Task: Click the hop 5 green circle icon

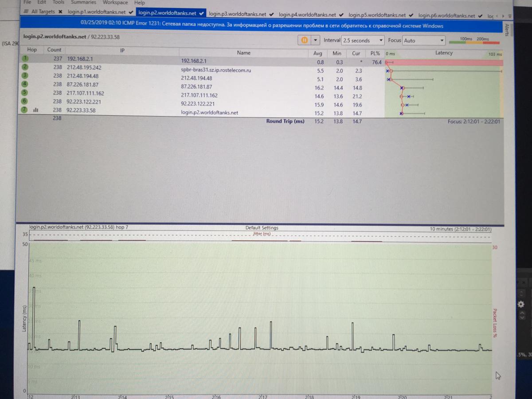Action: coord(25,93)
